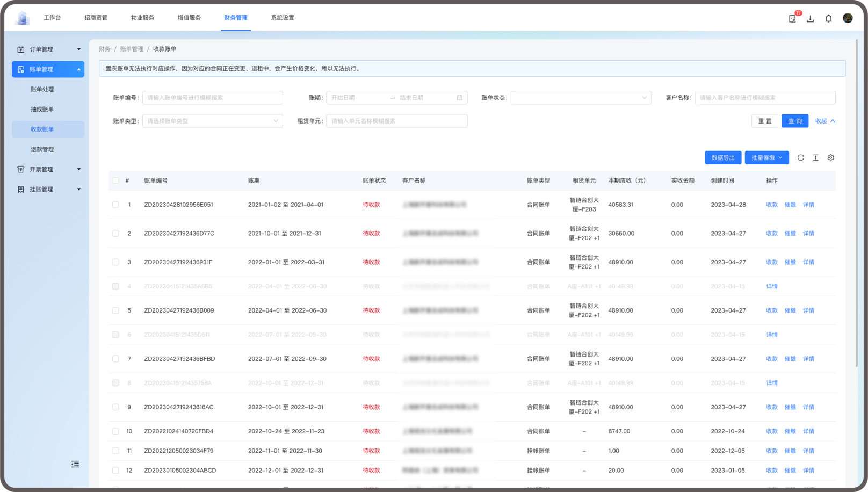Click the row density height icon

click(815, 157)
